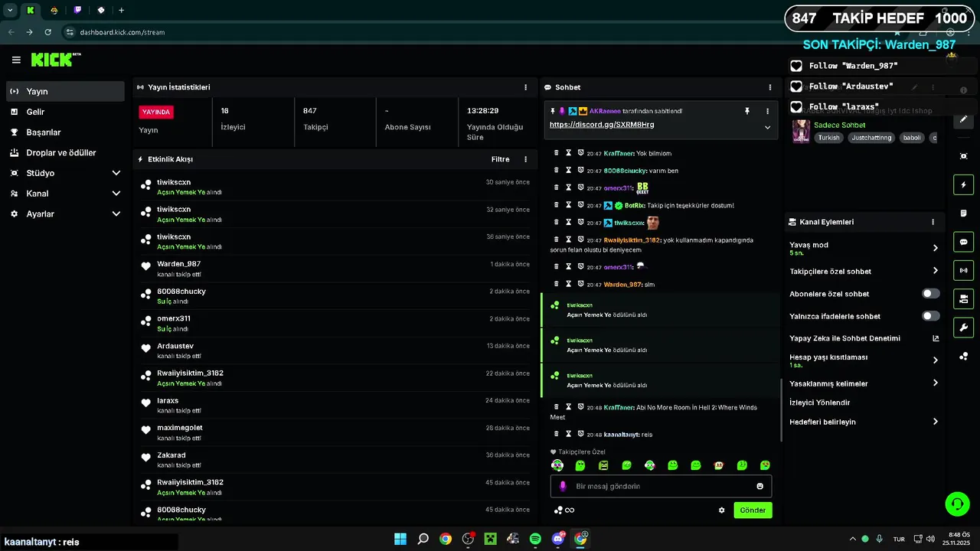980x551 pixels.
Task: Open the hamburger menu beside Kick logo
Action: (x=16, y=60)
